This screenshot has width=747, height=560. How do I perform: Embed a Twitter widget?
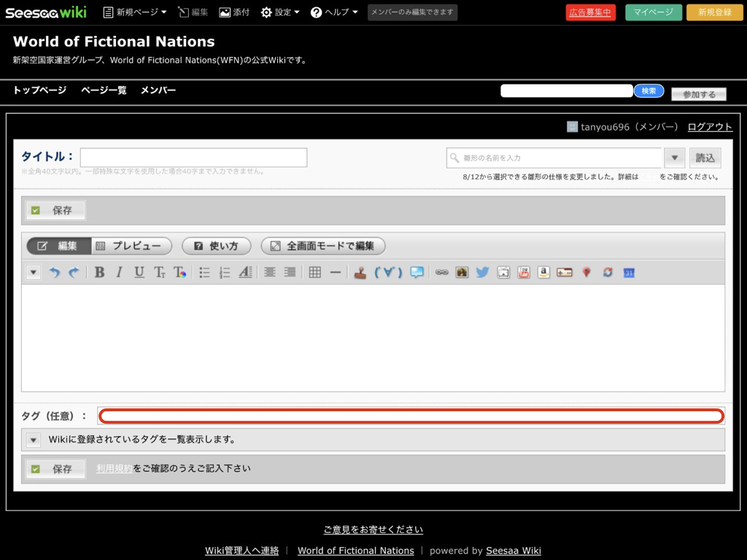pyautogui.click(x=483, y=273)
